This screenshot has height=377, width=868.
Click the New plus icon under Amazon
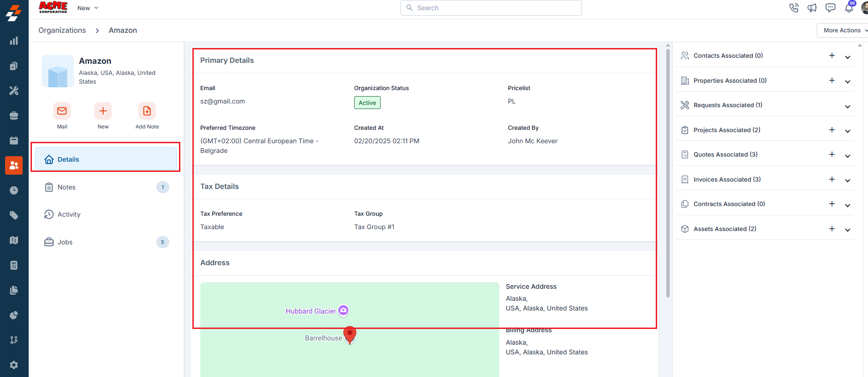(x=103, y=111)
